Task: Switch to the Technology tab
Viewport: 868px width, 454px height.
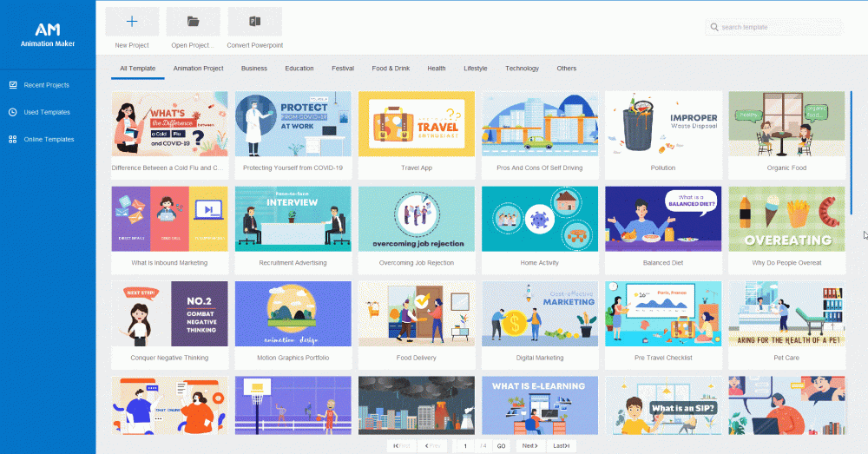Action: (x=522, y=69)
